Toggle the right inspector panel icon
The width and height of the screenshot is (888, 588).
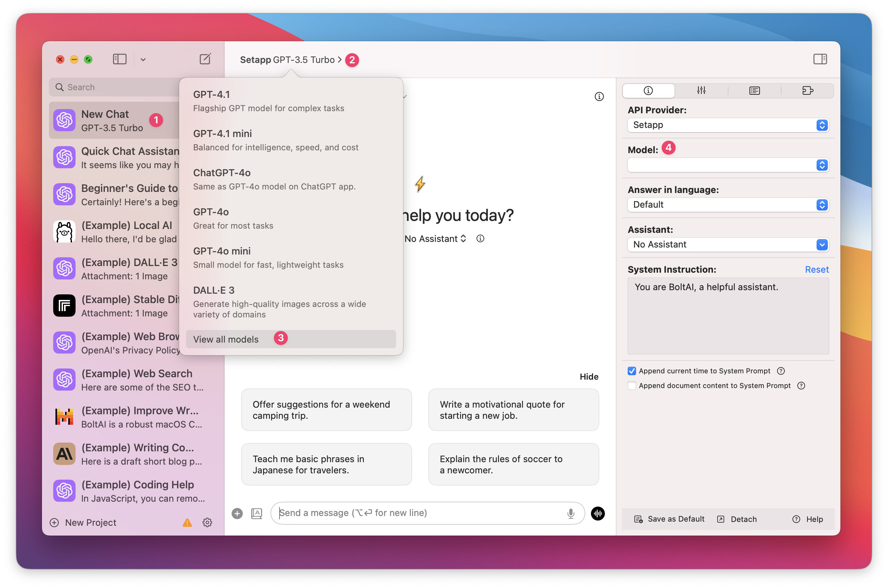click(x=820, y=59)
